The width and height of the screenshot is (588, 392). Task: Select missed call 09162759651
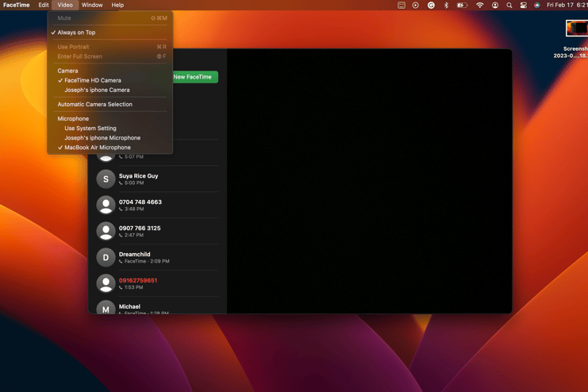pyautogui.click(x=157, y=283)
